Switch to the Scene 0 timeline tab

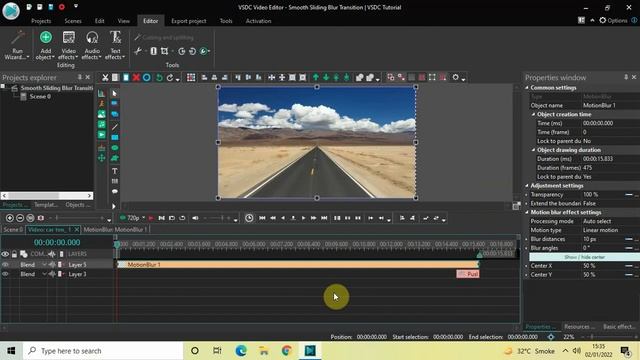coord(13,230)
